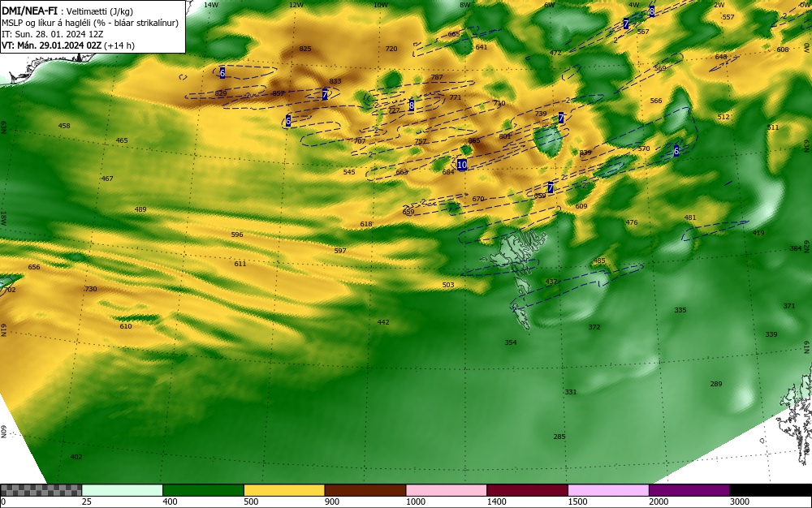
Task: Click the map value '354'
Action: (x=511, y=342)
